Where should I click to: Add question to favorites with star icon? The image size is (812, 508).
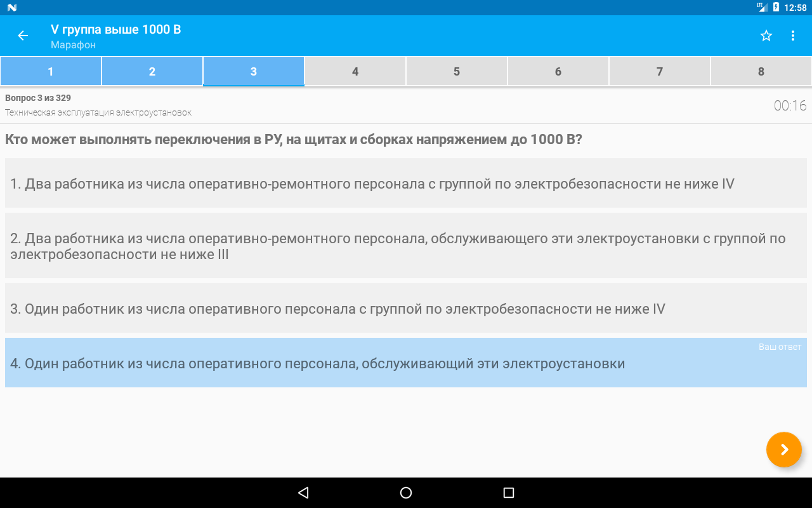coord(766,36)
